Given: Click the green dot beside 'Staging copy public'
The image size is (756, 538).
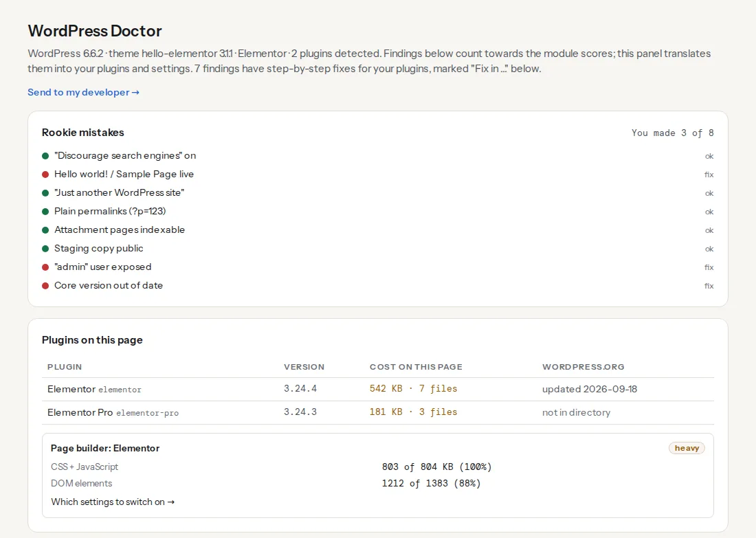Looking at the screenshot, I should (45, 249).
